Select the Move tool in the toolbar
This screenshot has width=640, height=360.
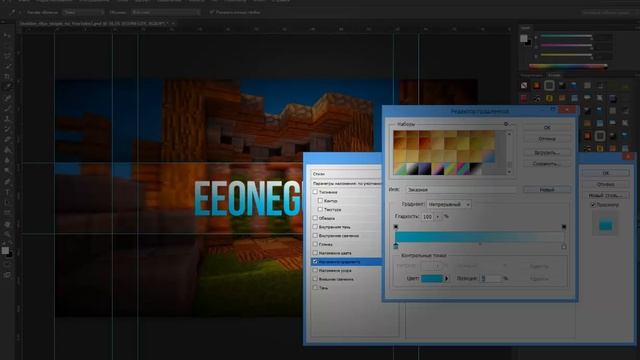[7, 36]
